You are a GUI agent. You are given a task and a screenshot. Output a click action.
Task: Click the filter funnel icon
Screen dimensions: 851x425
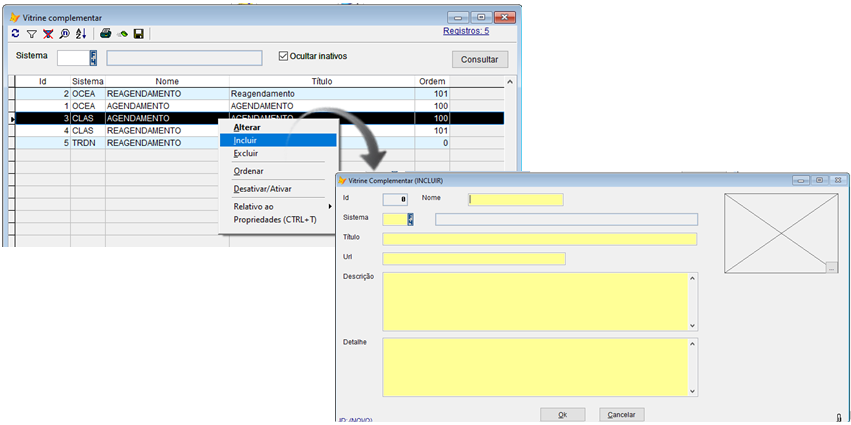click(x=31, y=33)
